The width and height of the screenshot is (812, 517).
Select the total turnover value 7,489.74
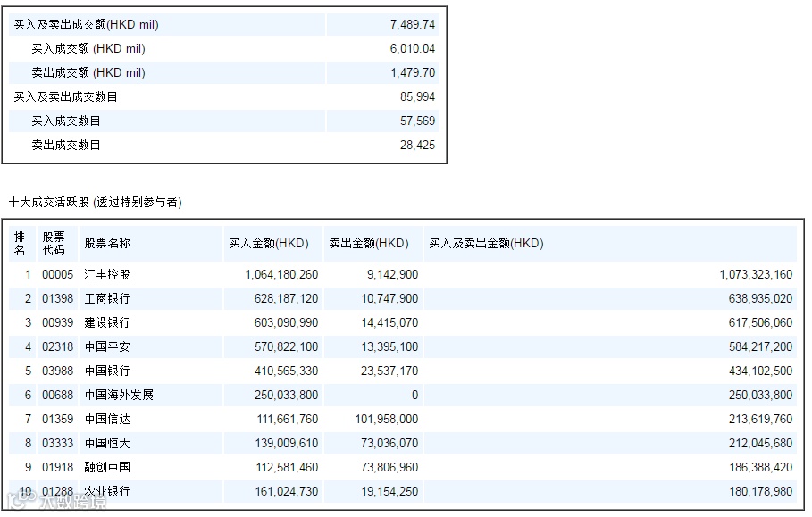pyautogui.click(x=412, y=24)
